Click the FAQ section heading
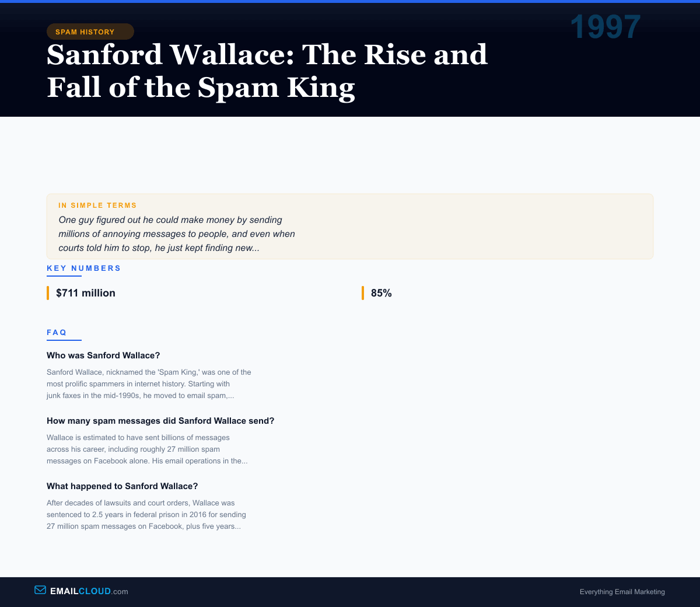Screen dimensions: 700x607 [57, 333]
